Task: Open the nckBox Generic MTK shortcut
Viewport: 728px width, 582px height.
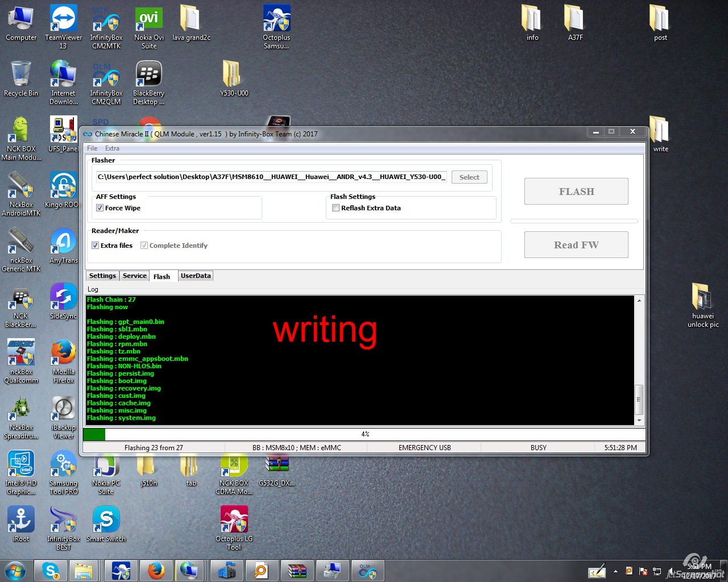Action: pos(21,250)
